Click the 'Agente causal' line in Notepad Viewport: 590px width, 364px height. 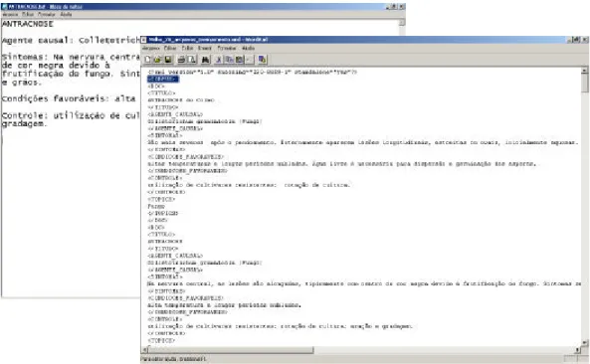click(71, 40)
